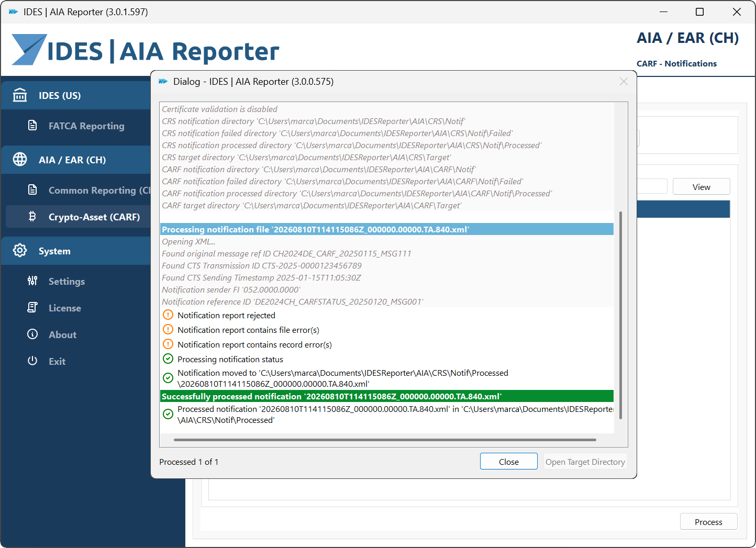This screenshot has width=756, height=548.
Task: Click the About info icon
Action: coord(32,334)
